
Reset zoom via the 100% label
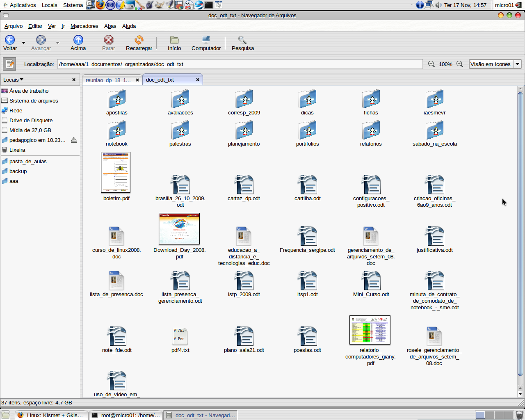(x=445, y=64)
